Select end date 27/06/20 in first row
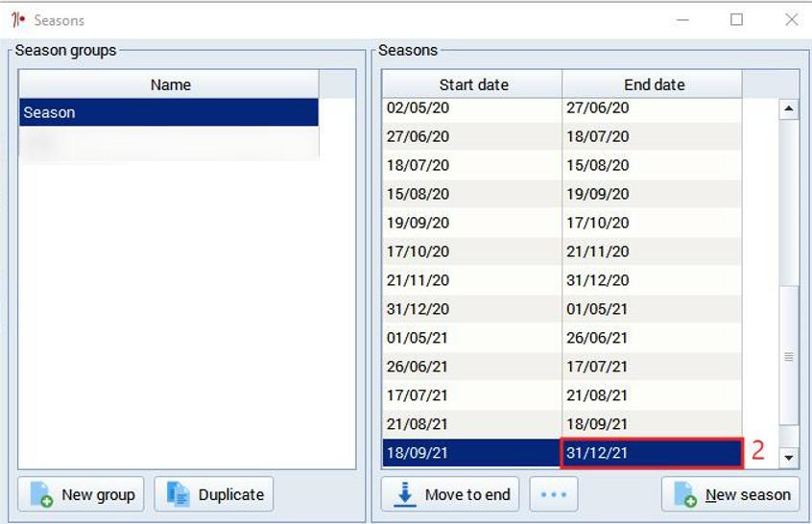The width and height of the screenshot is (812, 524). pyautogui.click(x=653, y=108)
